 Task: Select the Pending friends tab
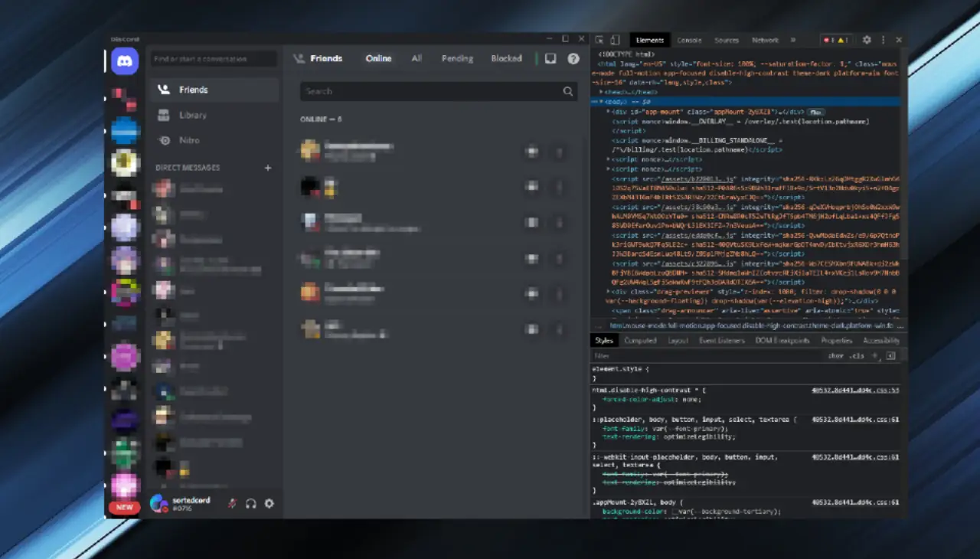coord(457,58)
